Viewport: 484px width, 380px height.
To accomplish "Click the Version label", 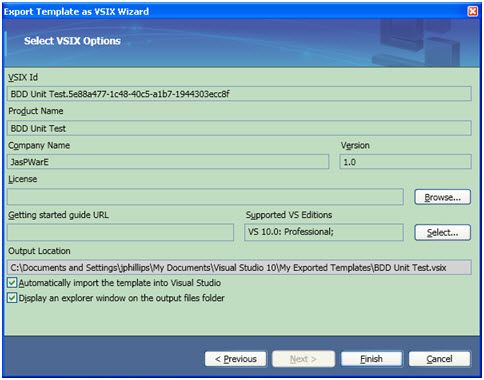I will 355,145.
